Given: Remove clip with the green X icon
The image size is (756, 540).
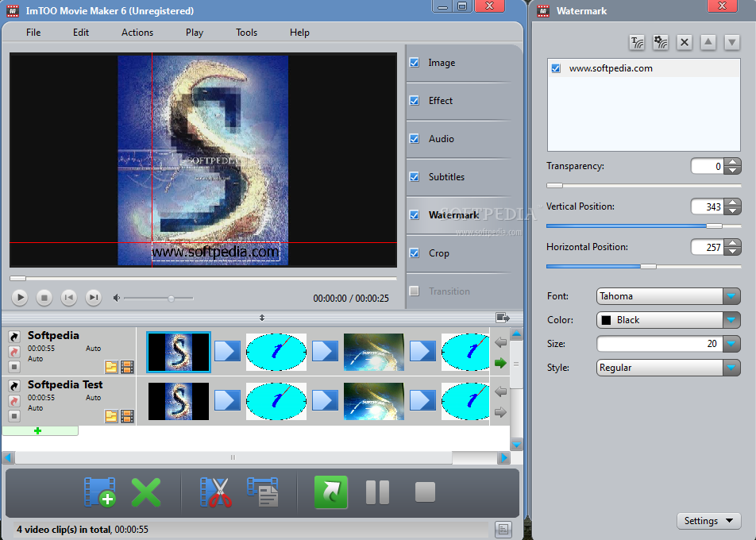Looking at the screenshot, I should tap(146, 492).
